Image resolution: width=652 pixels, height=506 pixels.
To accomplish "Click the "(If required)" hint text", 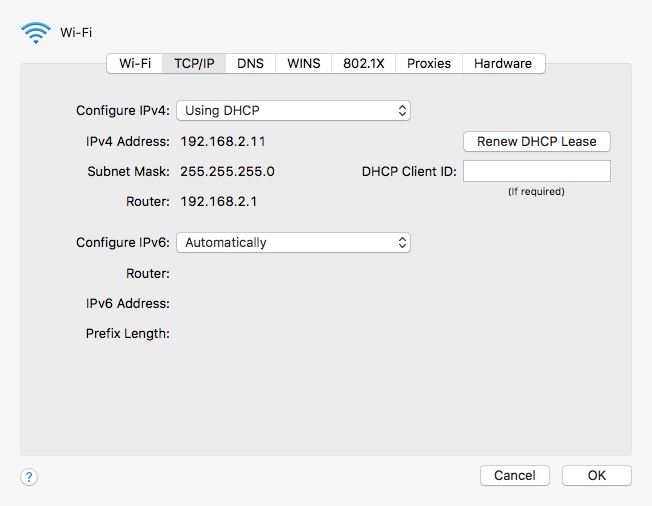I will 536,192.
